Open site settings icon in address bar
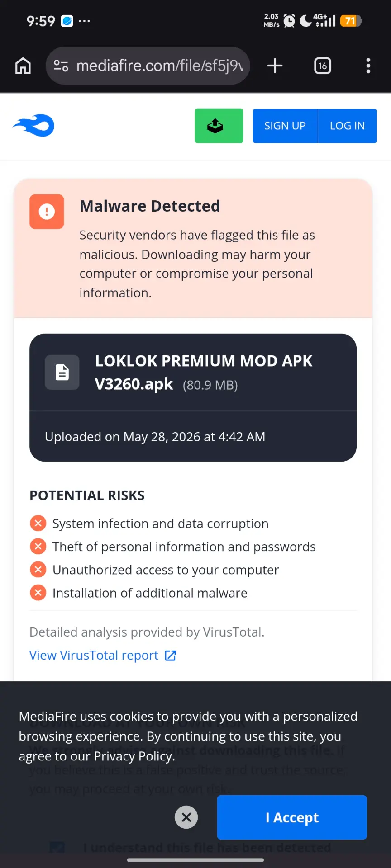 coord(61,66)
